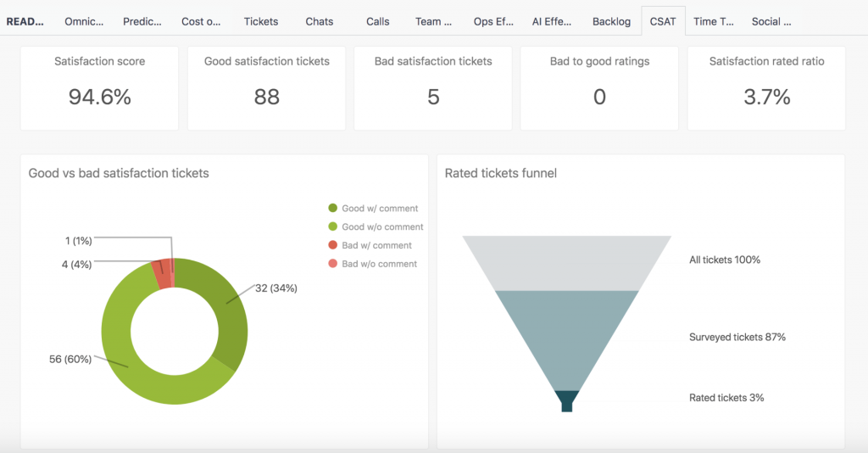Screen dimensions: 868x453
Task: Open the Satisfaction rated ratio 3.7% card
Action: point(766,88)
